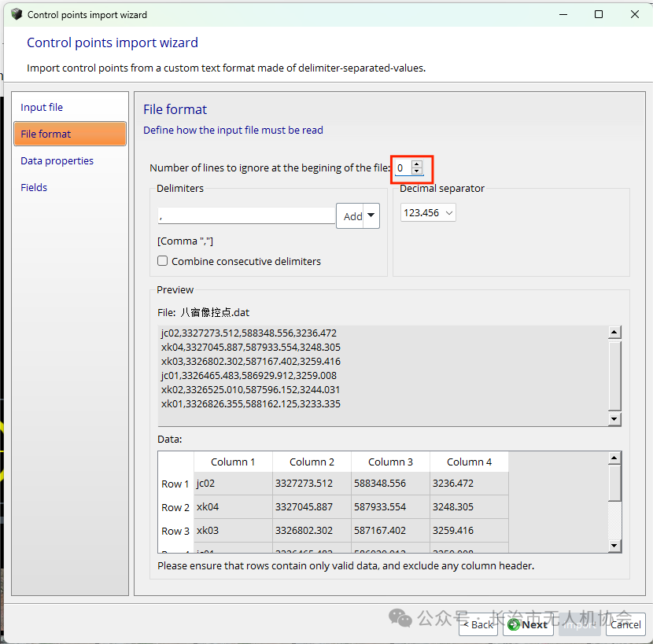
Task: Click preview line starting with xk02
Action: (x=250, y=390)
